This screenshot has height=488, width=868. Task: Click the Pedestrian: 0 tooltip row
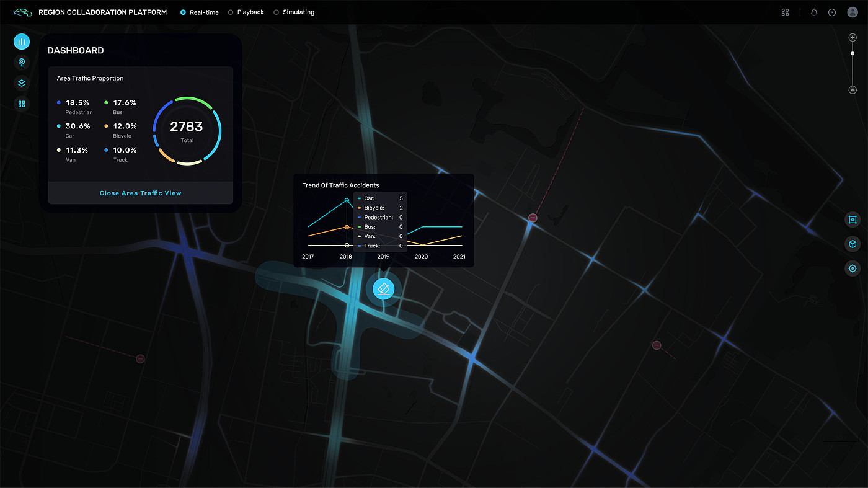[x=381, y=218]
